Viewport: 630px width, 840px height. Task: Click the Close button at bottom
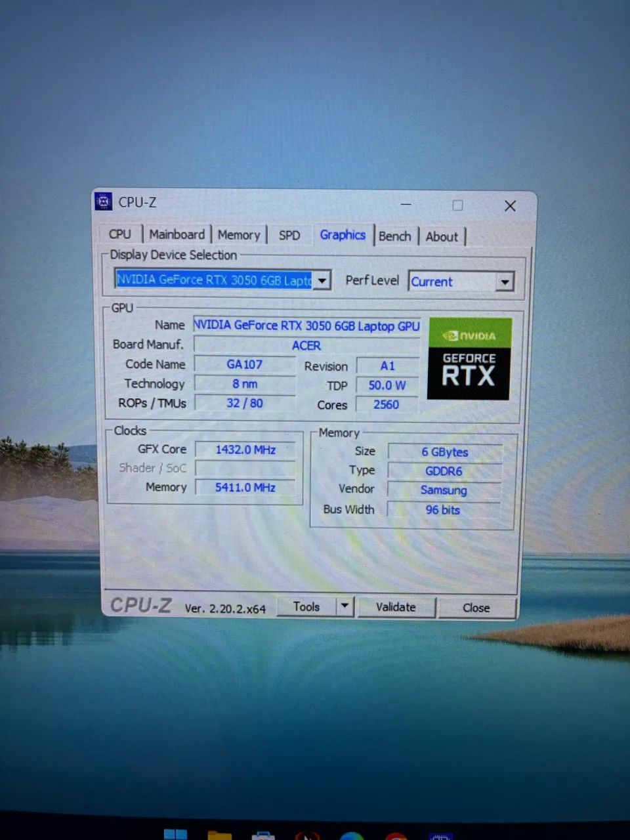tap(476, 608)
